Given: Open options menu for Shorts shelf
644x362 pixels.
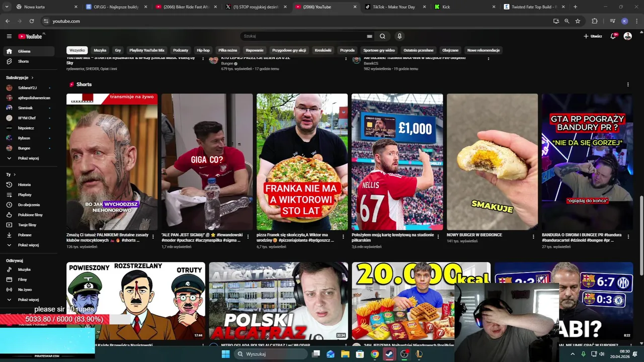Looking at the screenshot, I should 628,84.
